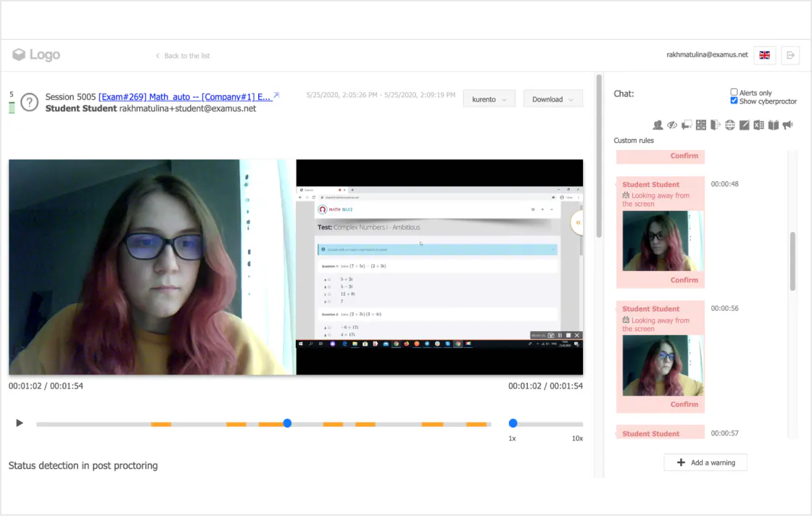The image size is (812, 516).
Task: Open the Exam#269 Math_auto link
Action: (x=184, y=97)
